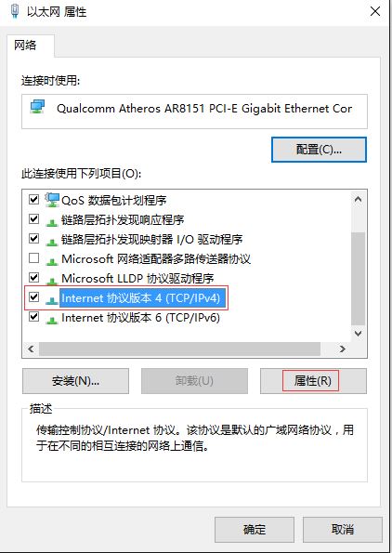
Task: Click the Qualcomm Atheros adapter icon
Action: tap(37, 107)
